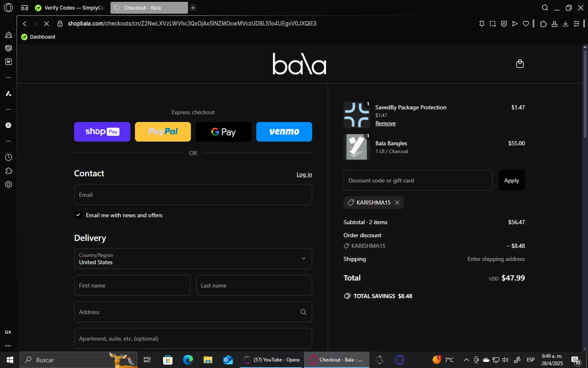This screenshot has height=368, width=588.
Task: Open Extensions cube icon in the sidebar
Action: pos(8,171)
